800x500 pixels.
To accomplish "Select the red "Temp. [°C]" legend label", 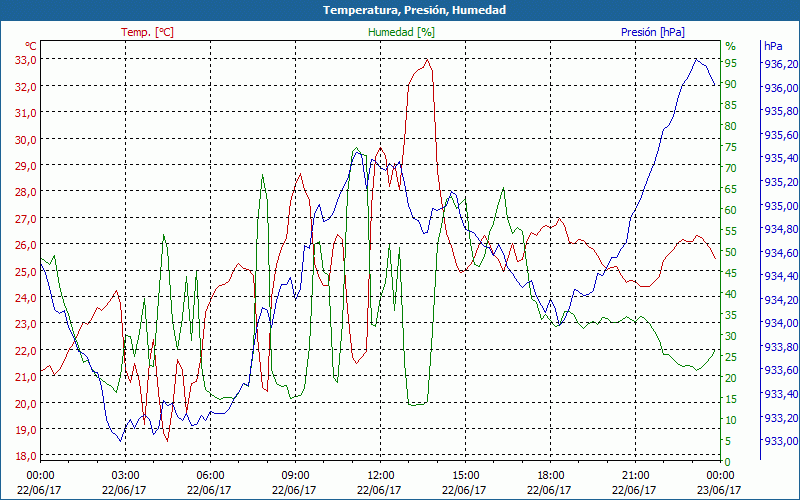I will 147,32.
